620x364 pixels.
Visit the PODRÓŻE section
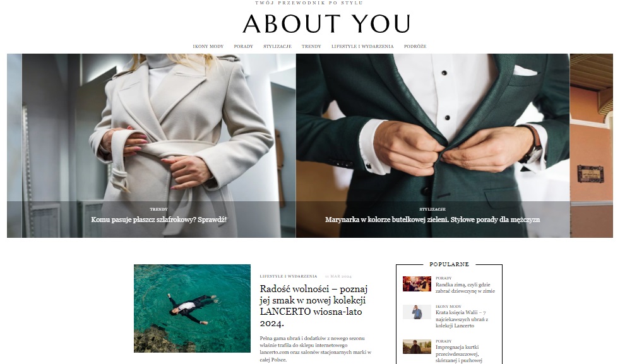pyautogui.click(x=415, y=46)
